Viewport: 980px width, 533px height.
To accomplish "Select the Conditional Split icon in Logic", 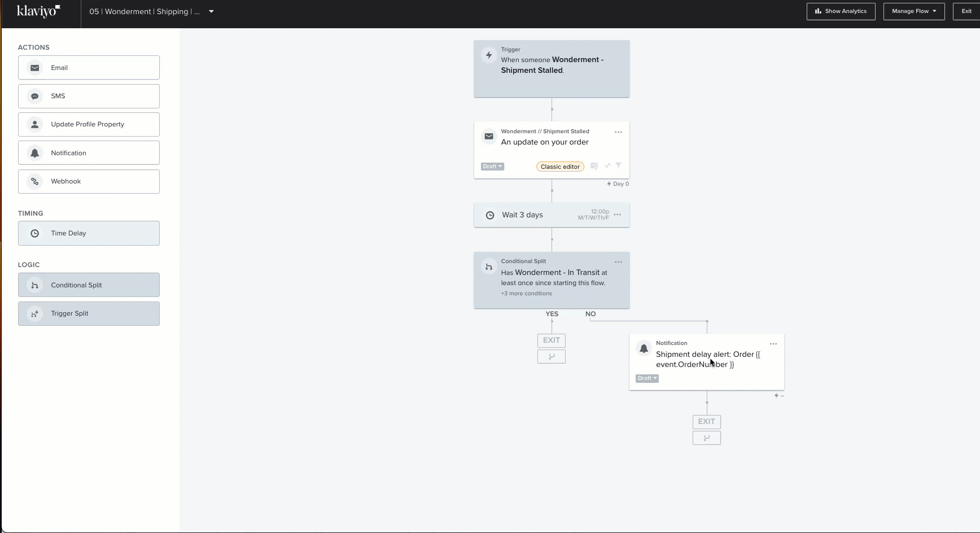I will [35, 285].
